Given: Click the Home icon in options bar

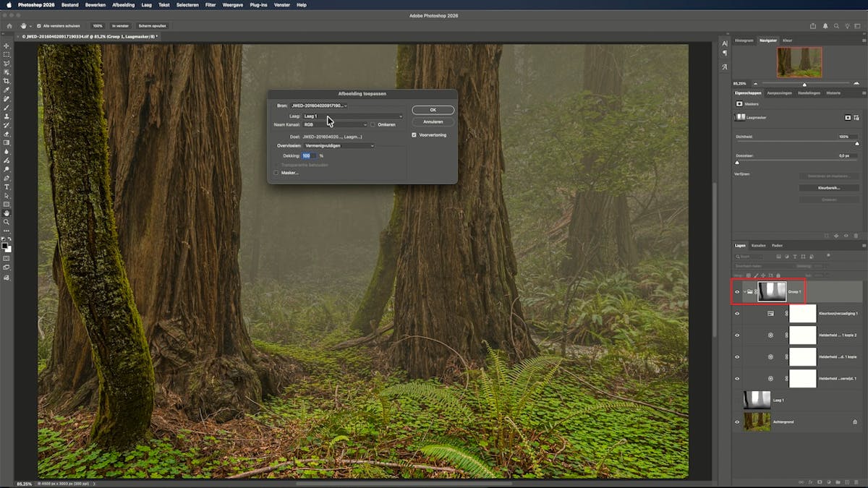Looking at the screenshot, I should 9,26.
